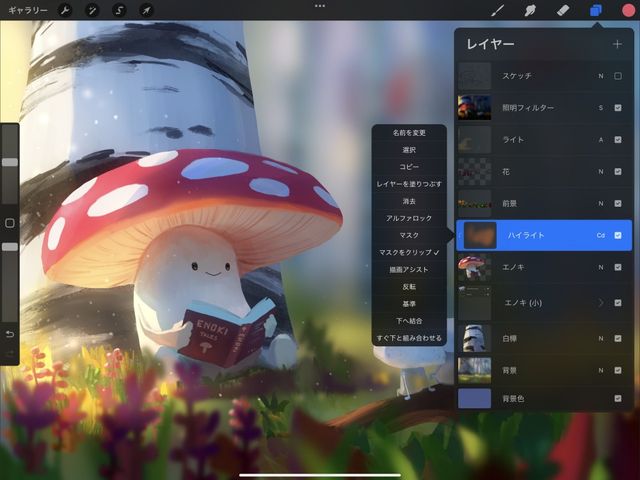Select the 白樺 layer thumbnail

[474, 338]
